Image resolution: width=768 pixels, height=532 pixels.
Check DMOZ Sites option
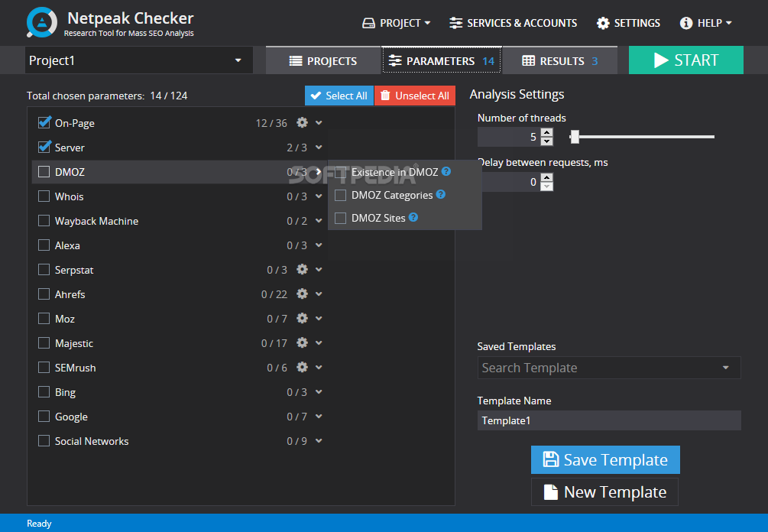pyautogui.click(x=340, y=218)
